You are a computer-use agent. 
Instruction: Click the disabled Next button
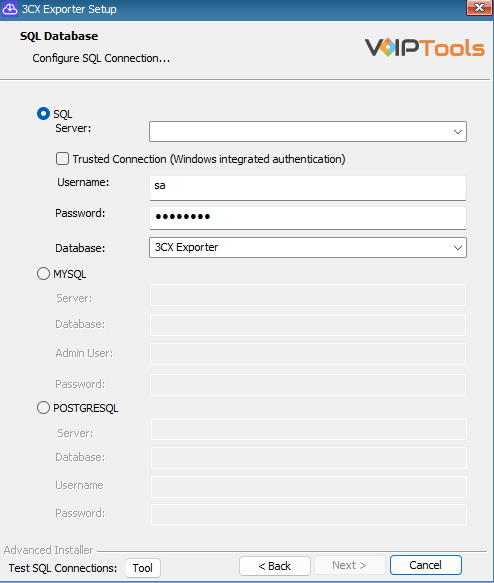coord(349,566)
